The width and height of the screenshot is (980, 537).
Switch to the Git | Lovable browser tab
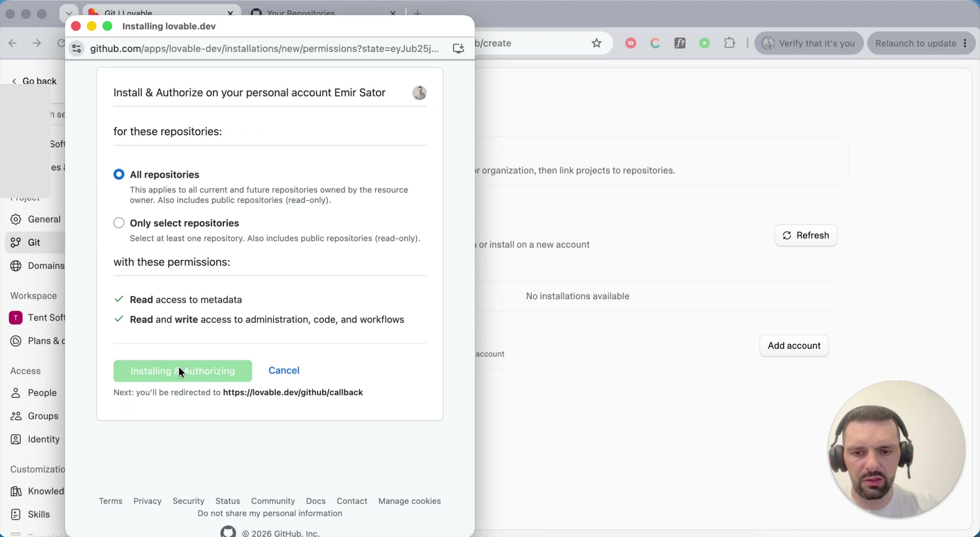[162, 12]
